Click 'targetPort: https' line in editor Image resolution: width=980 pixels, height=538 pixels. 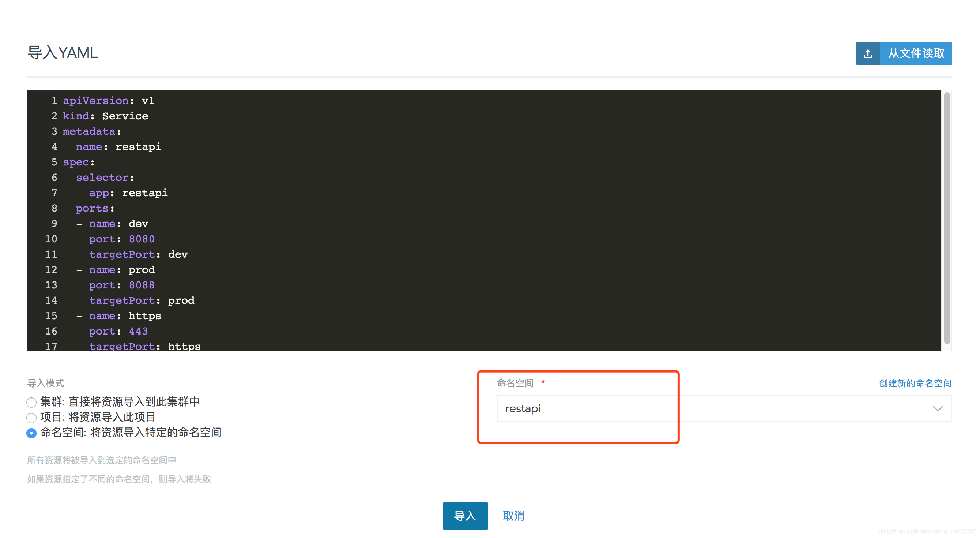pos(145,346)
